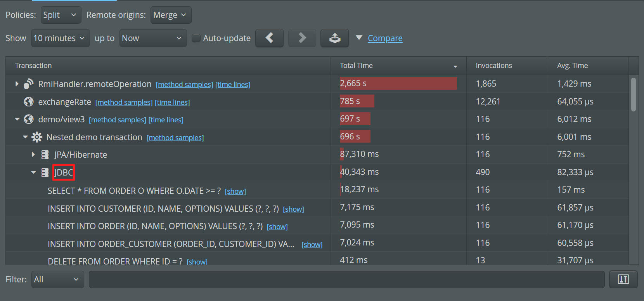Select the JPA/Hibernate row label

[x=81, y=155]
